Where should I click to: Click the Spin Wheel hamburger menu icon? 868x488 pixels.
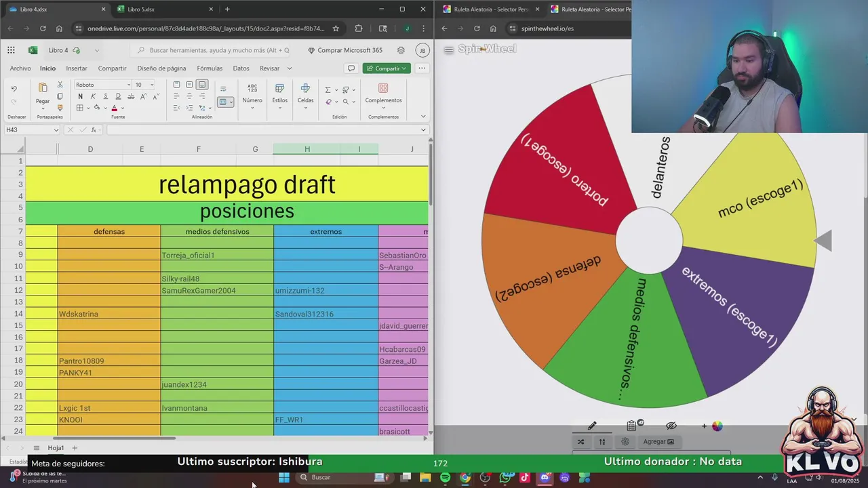[448, 50]
